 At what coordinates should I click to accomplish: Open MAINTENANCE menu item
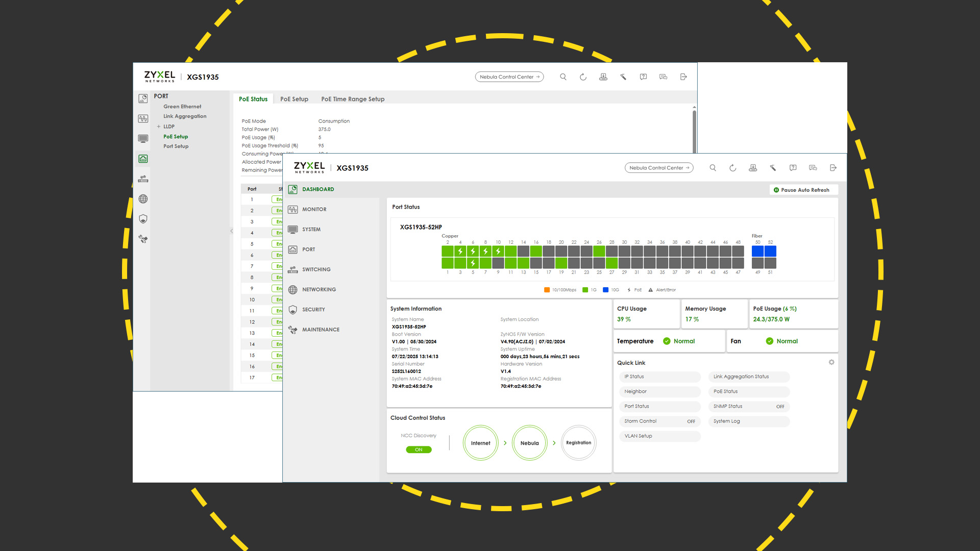(321, 330)
